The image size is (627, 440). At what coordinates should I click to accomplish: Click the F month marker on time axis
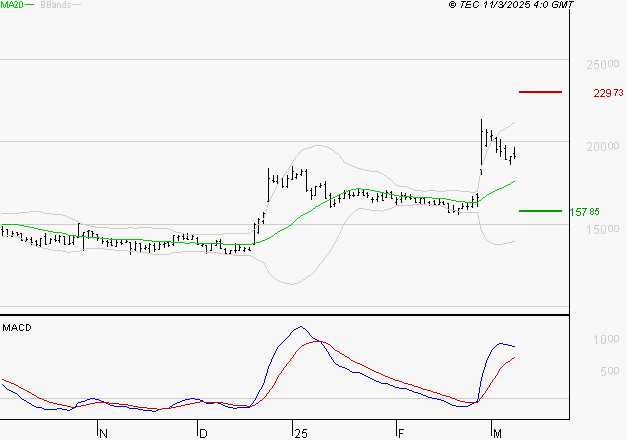coord(401,434)
